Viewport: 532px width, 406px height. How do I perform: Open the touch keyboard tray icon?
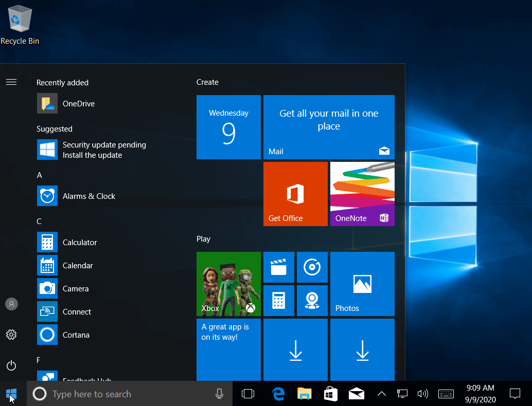point(446,394)
